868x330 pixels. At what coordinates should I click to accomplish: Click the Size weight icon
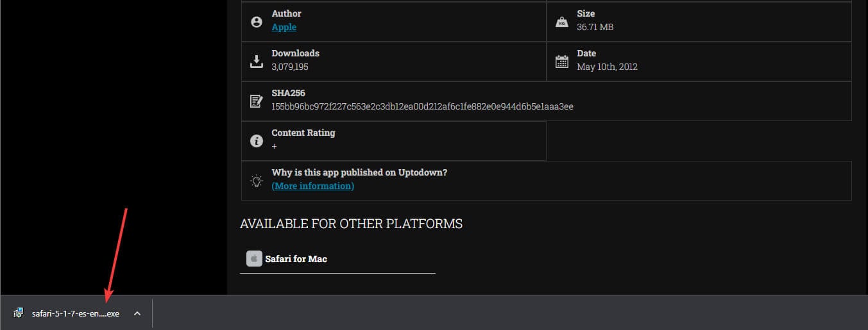(x=562, y=22)
